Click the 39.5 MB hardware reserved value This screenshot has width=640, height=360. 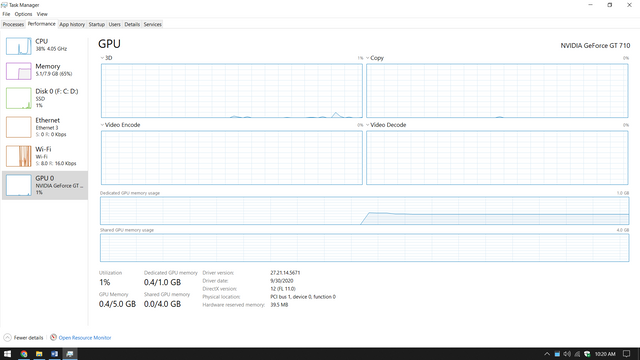tap(279, 305)
